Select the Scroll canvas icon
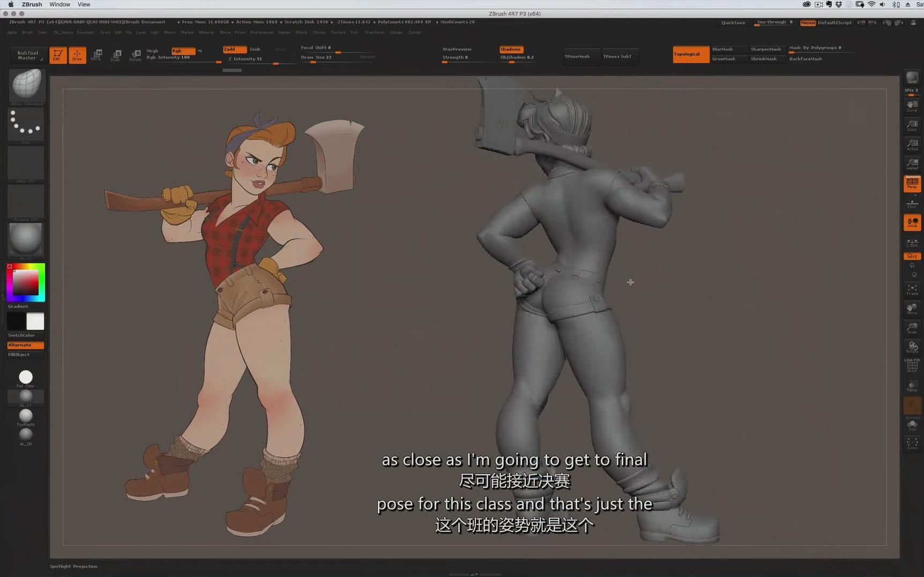Screen dimensions: 924x577 click(912, 106)
